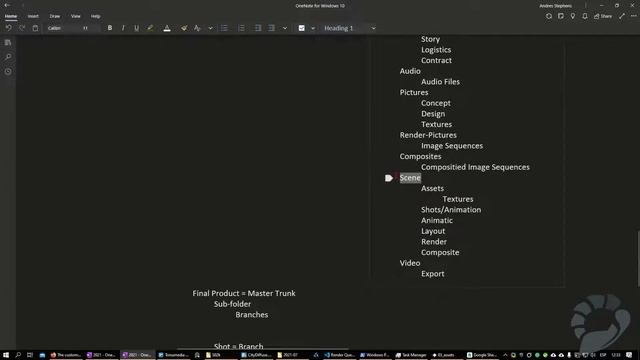Click the Back arrow in the title bar
Screen dimensions: 640x360
coord(7,5)
